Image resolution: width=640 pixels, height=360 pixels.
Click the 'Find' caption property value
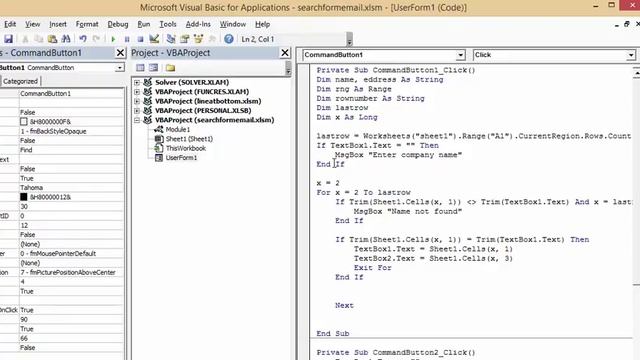coord(26,150)
